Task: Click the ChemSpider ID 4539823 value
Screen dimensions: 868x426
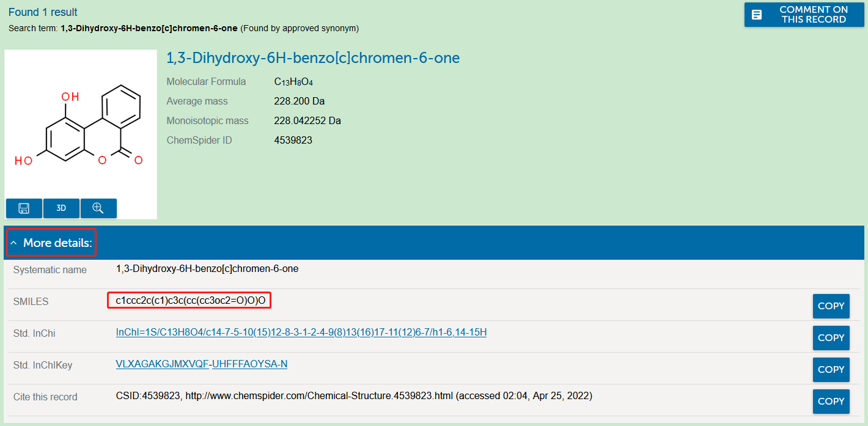Action: tap(293, 141)
